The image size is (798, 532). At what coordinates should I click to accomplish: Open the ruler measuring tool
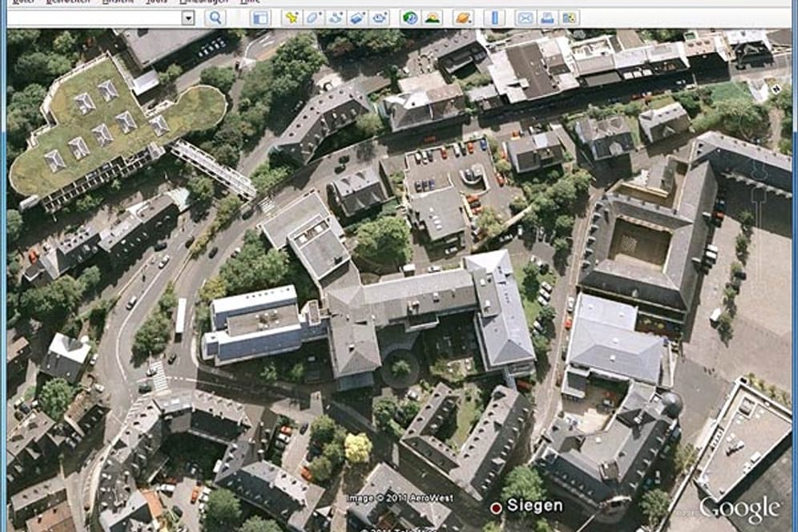coord(494,18)
